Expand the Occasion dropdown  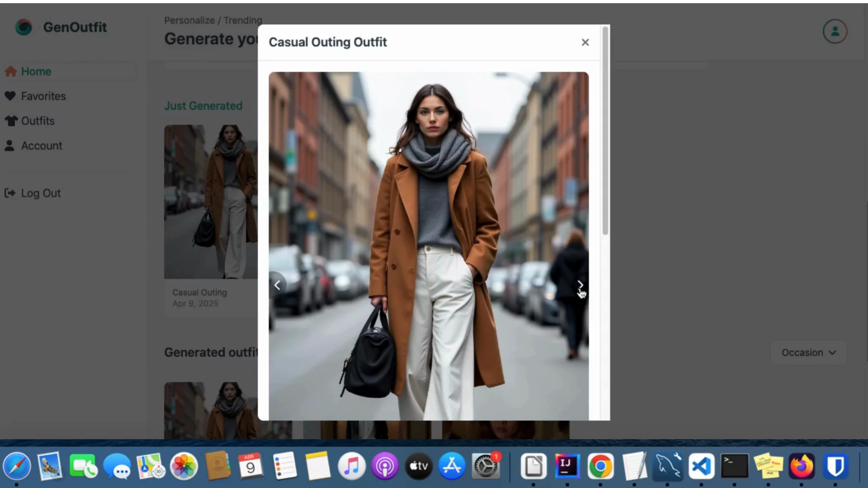[x=808, y=352]
